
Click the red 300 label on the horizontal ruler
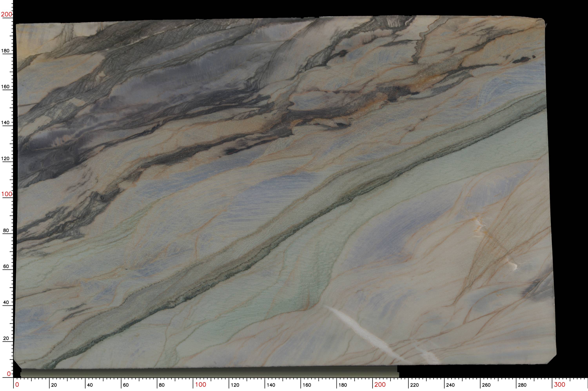pos(560,385)
